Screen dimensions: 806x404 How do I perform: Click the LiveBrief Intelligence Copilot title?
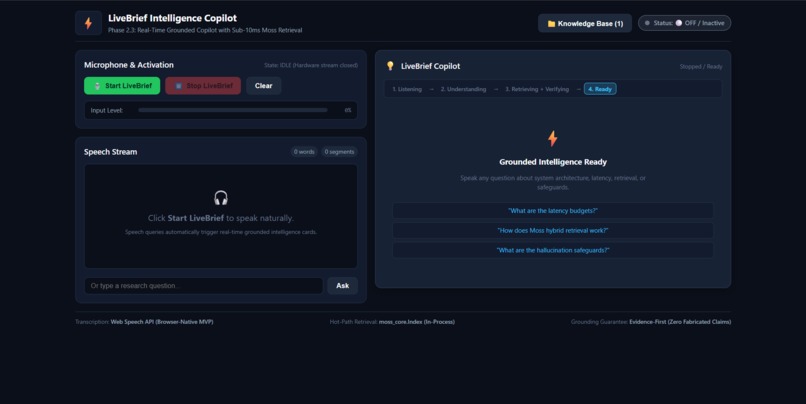point(172,18)
